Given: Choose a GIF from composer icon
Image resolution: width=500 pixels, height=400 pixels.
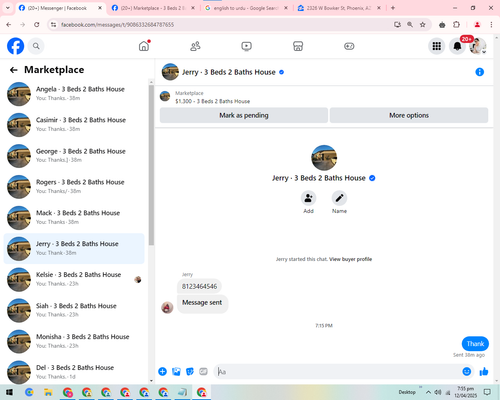Looking at the screenshot, I should click(x=203, y=371).
